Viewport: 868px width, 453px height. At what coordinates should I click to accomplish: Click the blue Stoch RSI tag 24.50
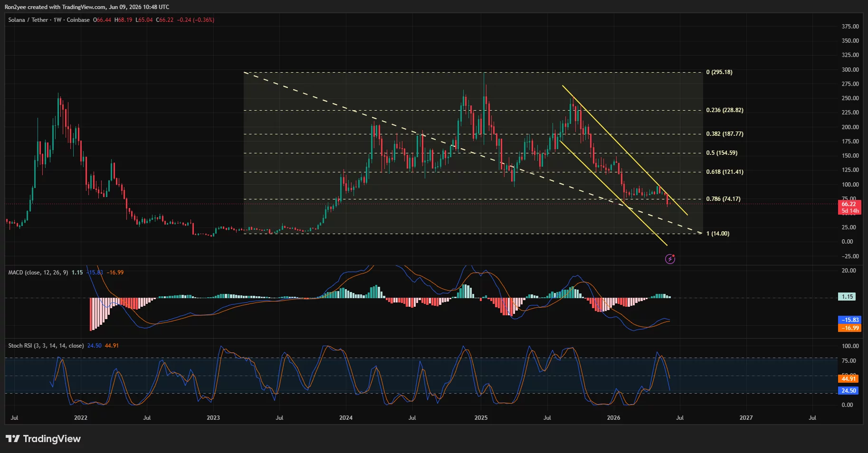pos(849,391)
